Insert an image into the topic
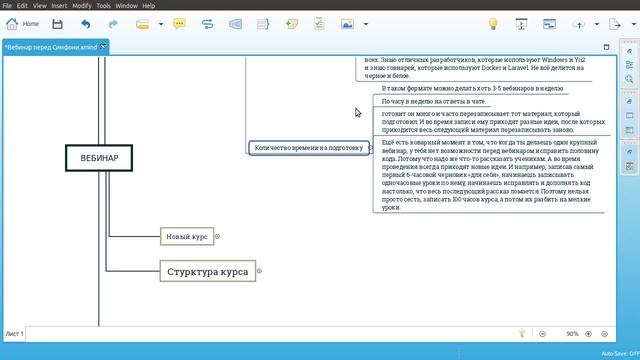This screenshot has height=360, width=640. click(x=347, y=24)
